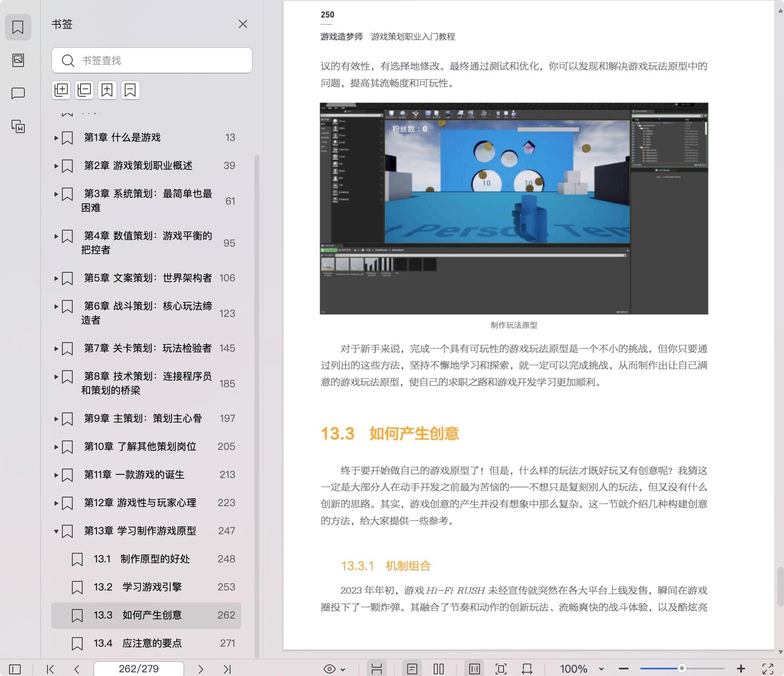784x676 pixels.
Task: Click the 制作玩法原型 screenshot image
Action: tap(514, 209)
